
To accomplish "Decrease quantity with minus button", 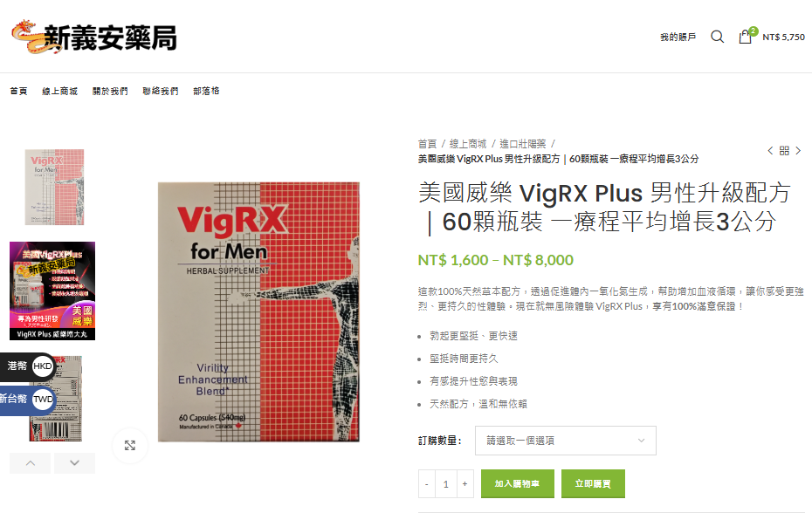I will pos(427,484).
